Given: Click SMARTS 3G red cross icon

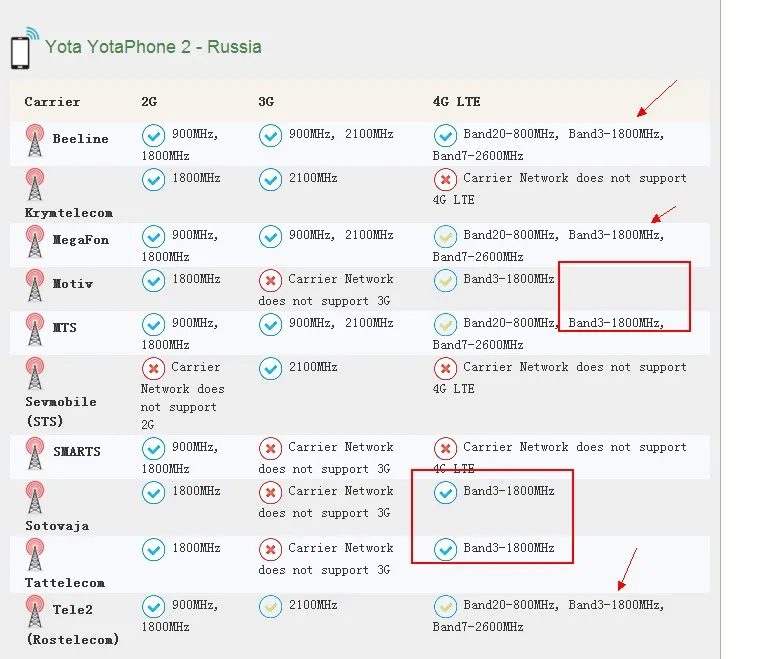Looking at the screenshot, I should [270, 448].
